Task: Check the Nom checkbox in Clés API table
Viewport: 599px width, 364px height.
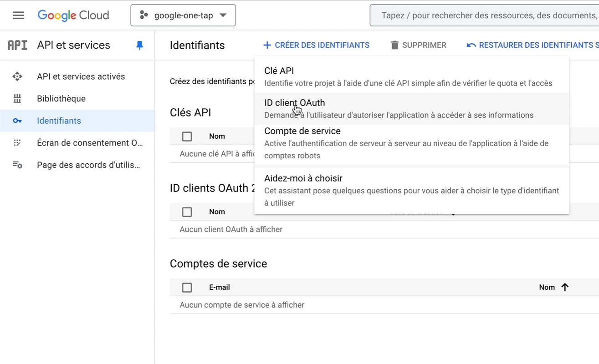Action: click(187, 136)
